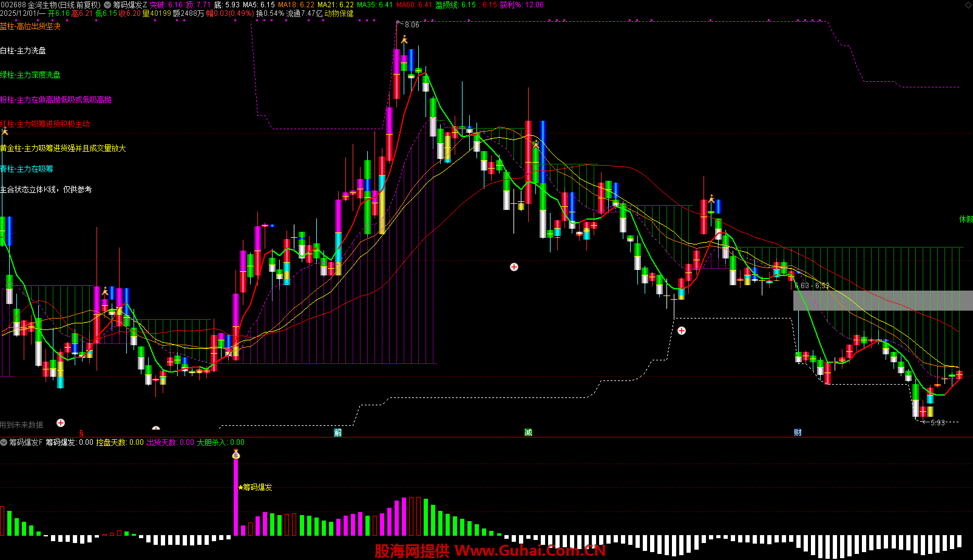
Task: Open the 筹码爆发Z indicator dropdown arrow
Action: click(107, 5)
